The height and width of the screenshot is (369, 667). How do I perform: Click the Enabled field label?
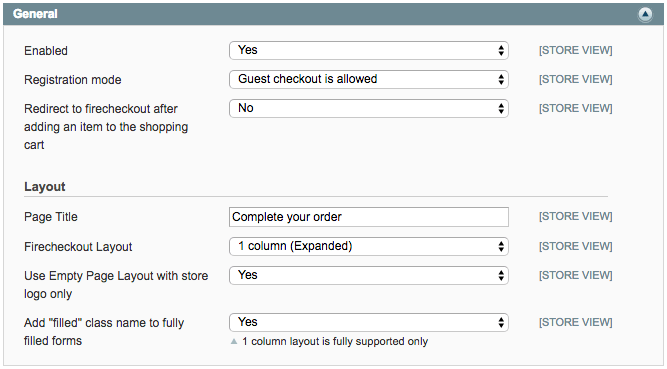click(x=46, y=51)
